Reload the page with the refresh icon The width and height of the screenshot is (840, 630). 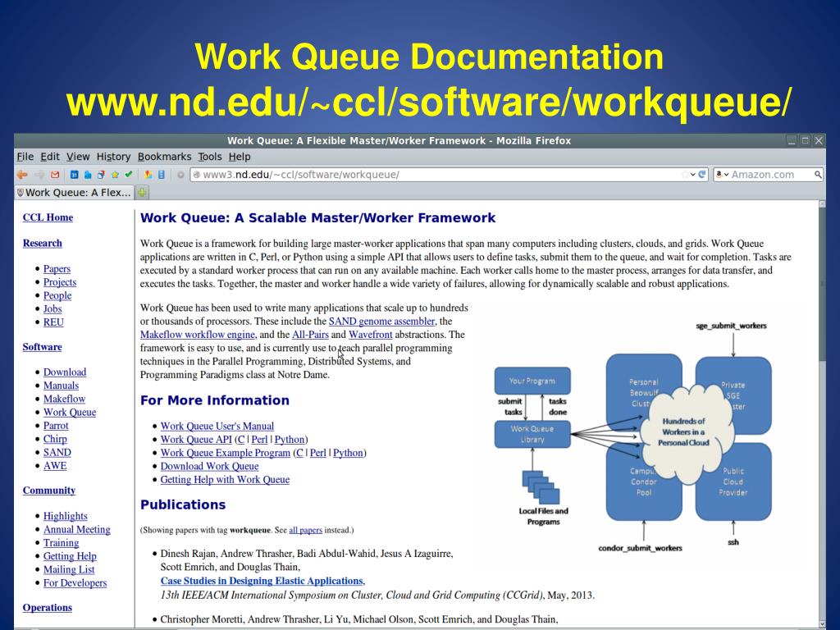[x=702, y=175]
